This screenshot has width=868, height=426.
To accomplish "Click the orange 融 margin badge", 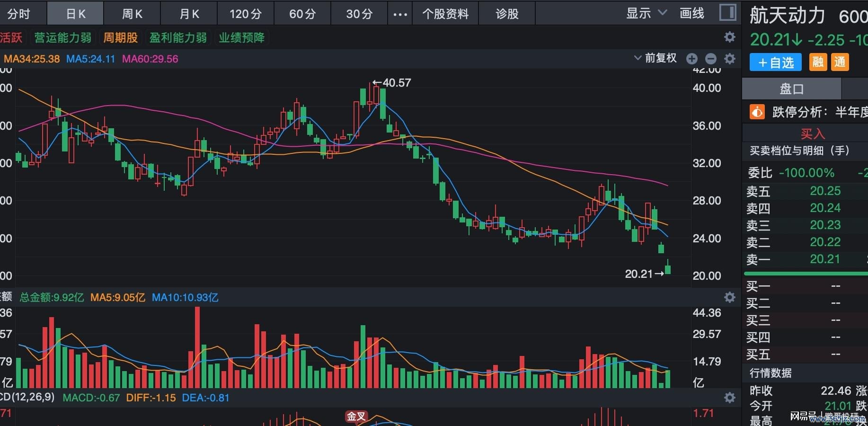I will click(x=818, y=62).
